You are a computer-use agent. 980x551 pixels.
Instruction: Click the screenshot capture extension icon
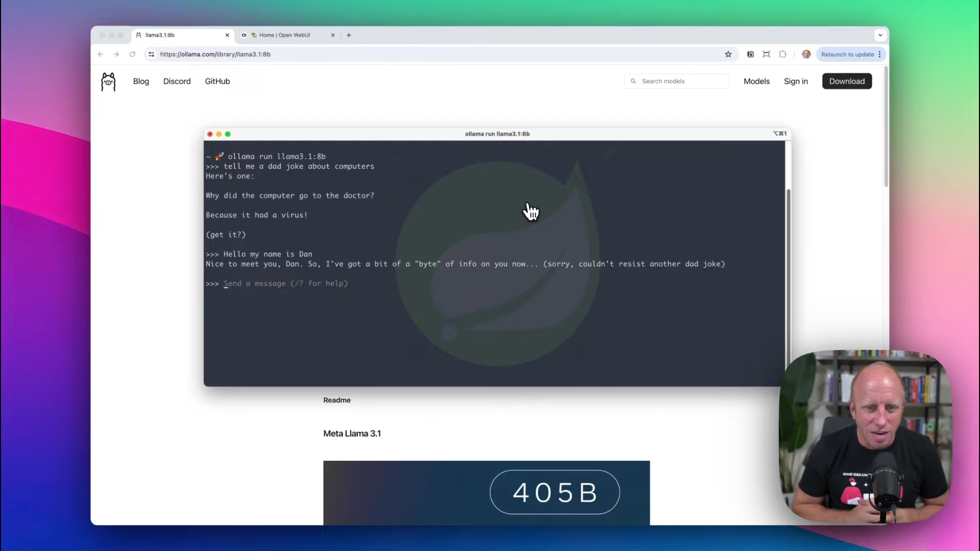[766, 55]
